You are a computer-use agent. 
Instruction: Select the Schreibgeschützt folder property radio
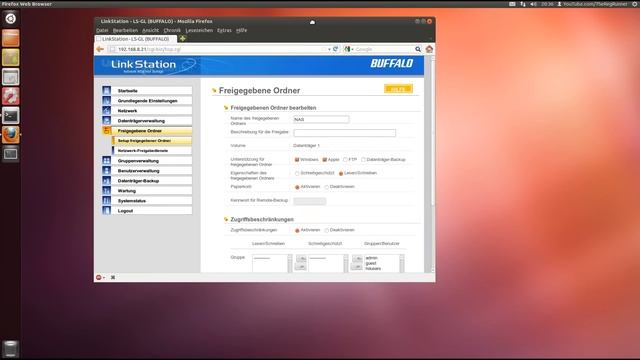[x=297, y=173]
